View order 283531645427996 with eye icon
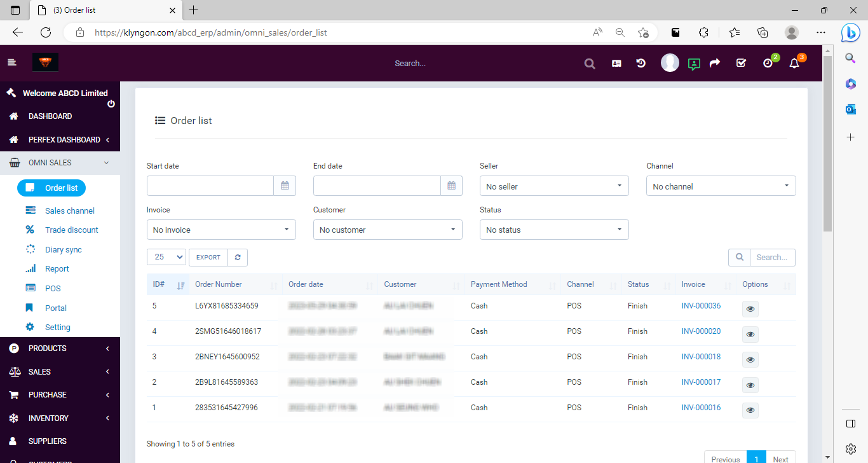The height and width of the screenshot is (463, 868). (750, 411)
